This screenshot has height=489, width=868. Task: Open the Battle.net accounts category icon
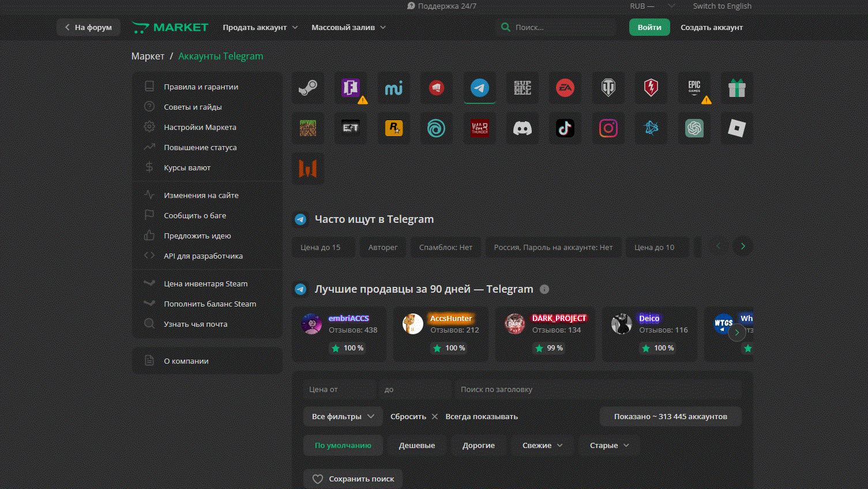[651, 128]
